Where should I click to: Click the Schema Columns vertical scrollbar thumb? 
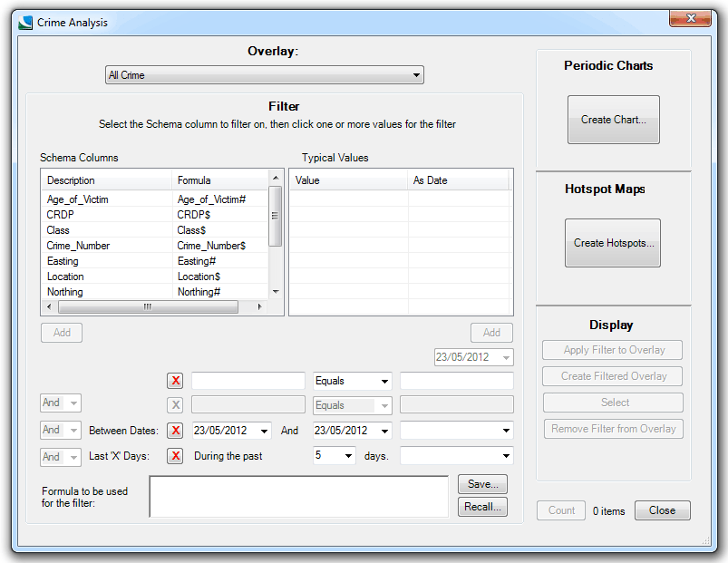click(276, 216)
